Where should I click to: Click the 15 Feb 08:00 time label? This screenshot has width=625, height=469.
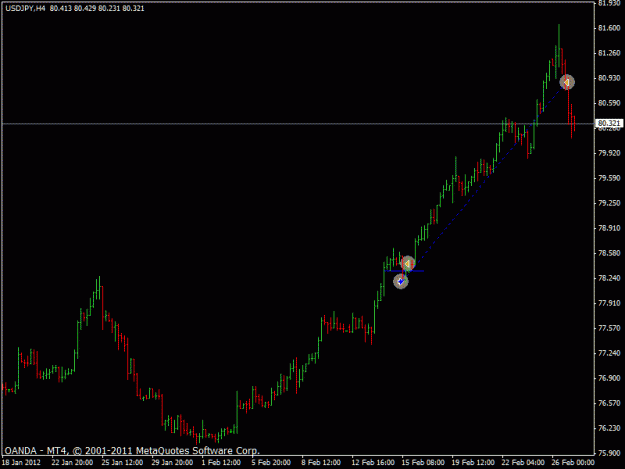tap(423, 463)
